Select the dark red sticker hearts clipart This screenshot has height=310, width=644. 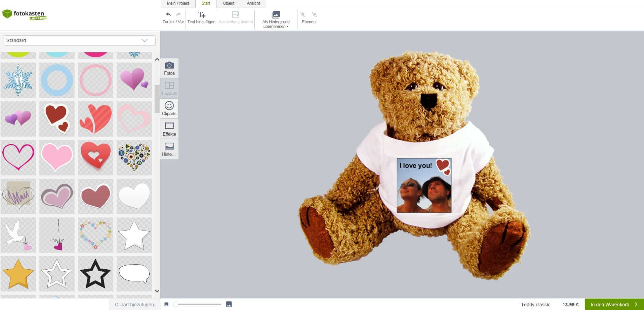click(57, 119)
